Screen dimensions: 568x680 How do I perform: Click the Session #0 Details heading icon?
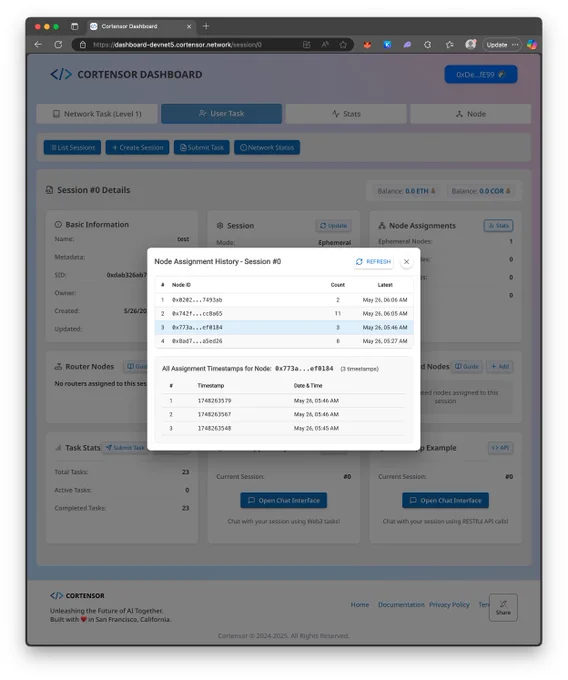click(x=49, y=190)
